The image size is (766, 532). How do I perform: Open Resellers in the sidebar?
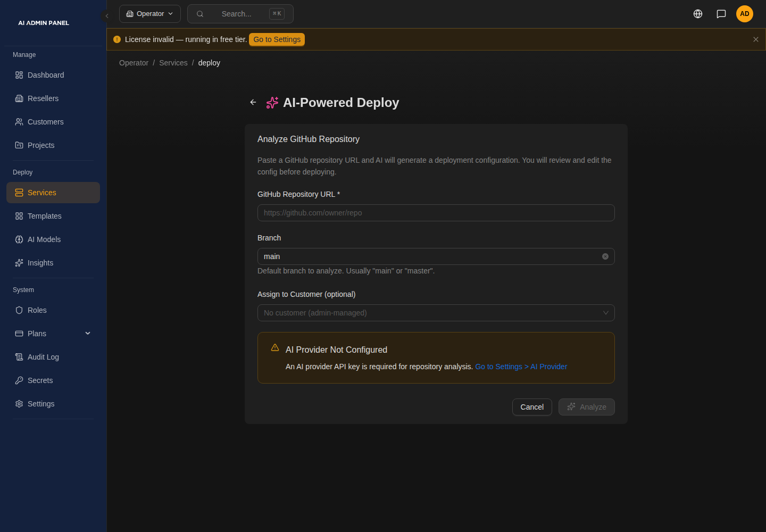(53, 98)
